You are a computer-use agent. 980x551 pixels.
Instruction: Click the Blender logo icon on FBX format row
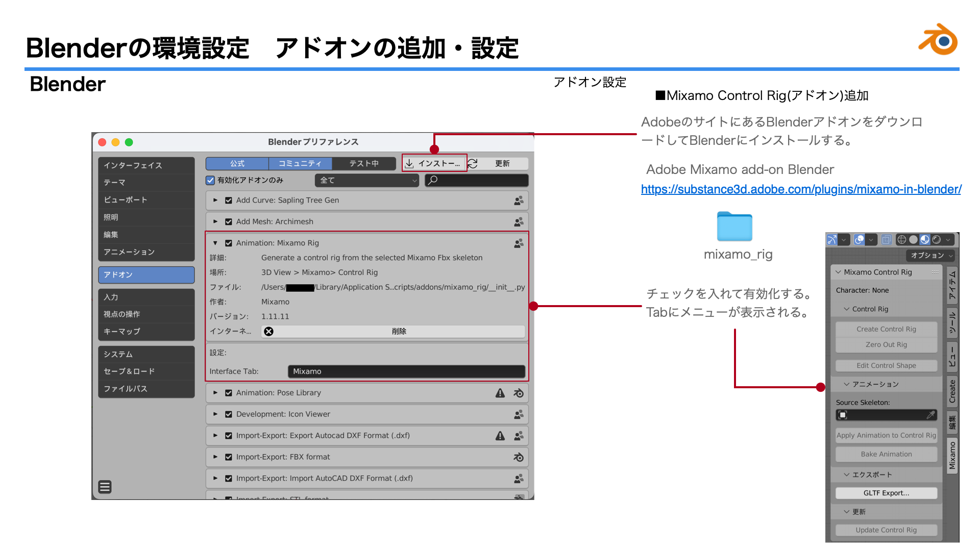[519, 457]
